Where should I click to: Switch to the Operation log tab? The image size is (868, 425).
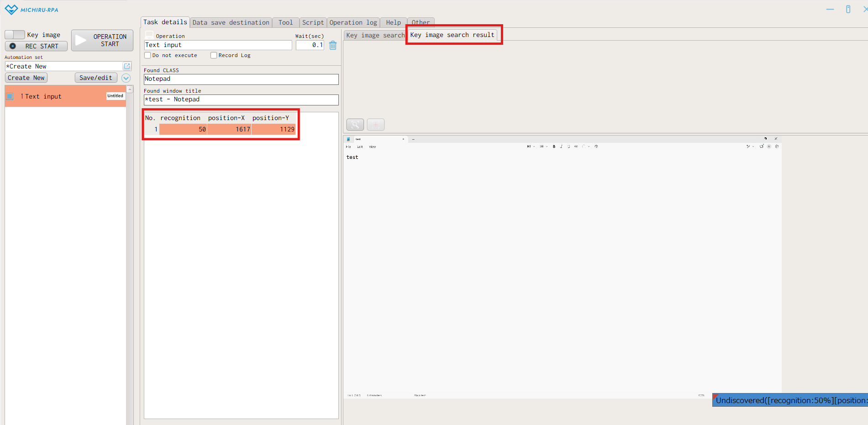(353, 22)
